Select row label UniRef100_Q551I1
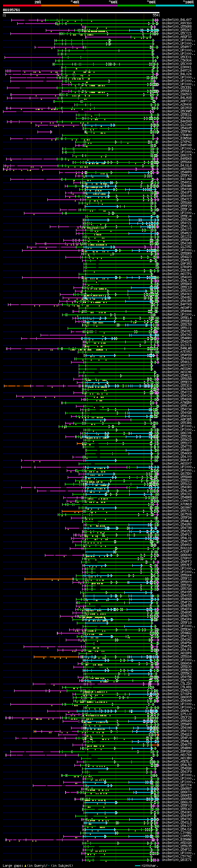Screen dimensions: 197x868 coord(177,328)
